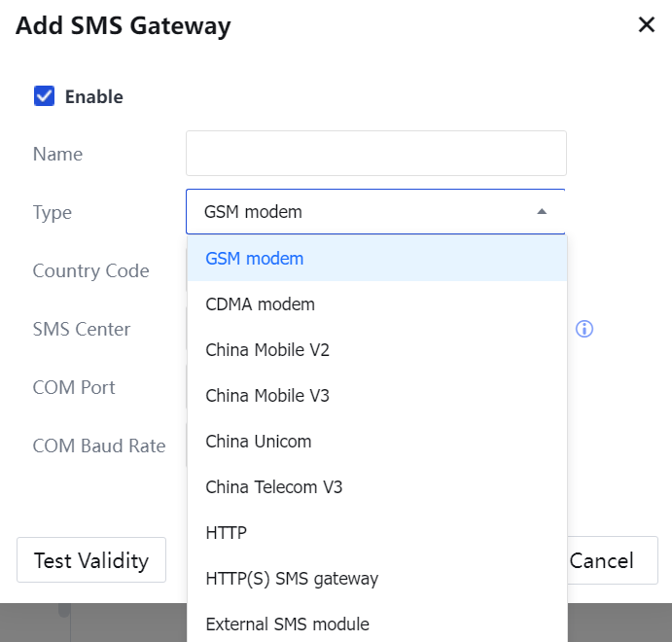This screenshot has width=672, height=642.
Task: Click into the Name text field
Action: [375, 154]
